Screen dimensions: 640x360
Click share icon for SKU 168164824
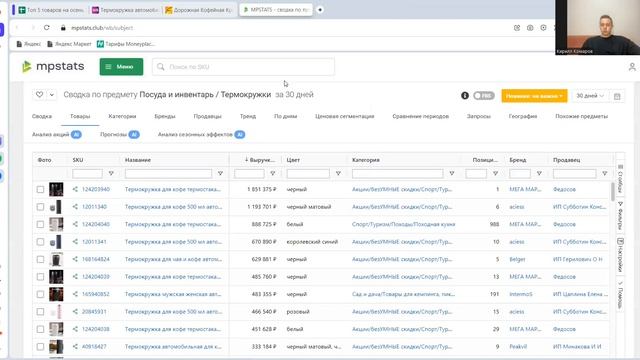coord(75,259)
